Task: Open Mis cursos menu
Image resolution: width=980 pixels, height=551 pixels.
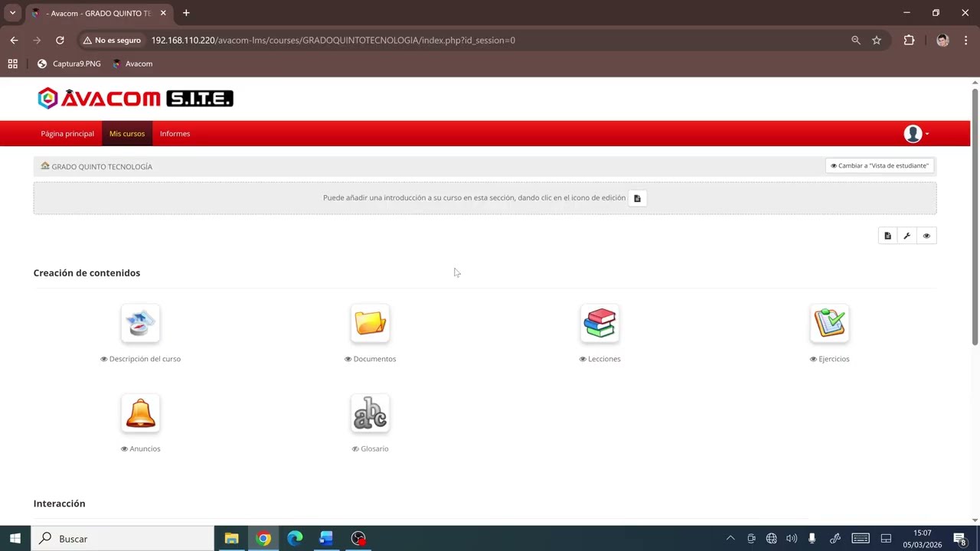Action: 127,134
